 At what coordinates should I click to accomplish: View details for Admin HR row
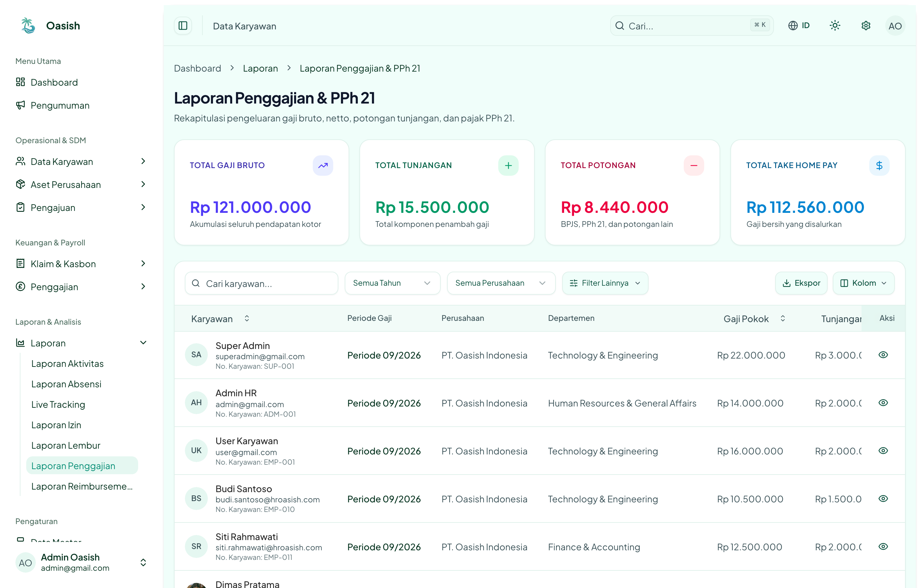[883, 403]
